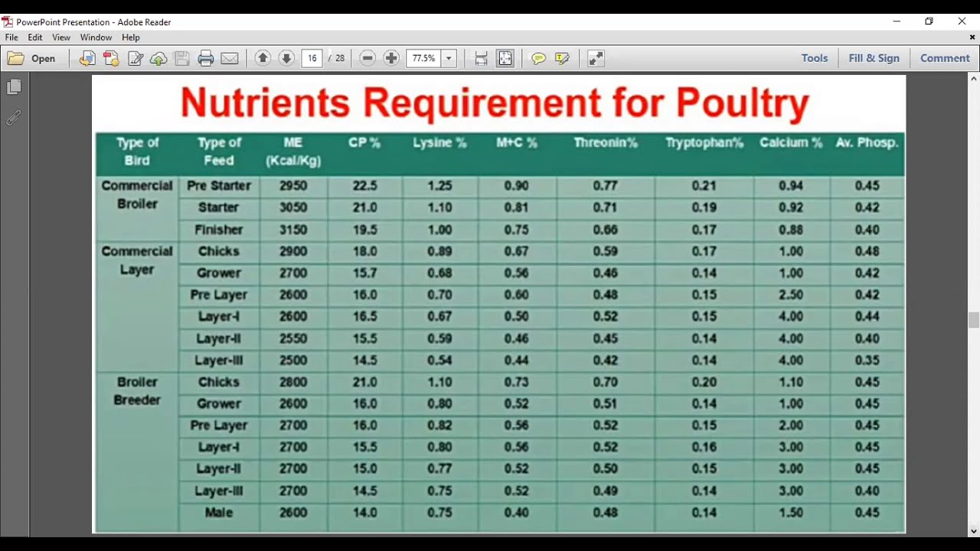This screenshot has width=980, height=551.
Task: Click the ME value '3150'
Action: click(x=293, y=230)
